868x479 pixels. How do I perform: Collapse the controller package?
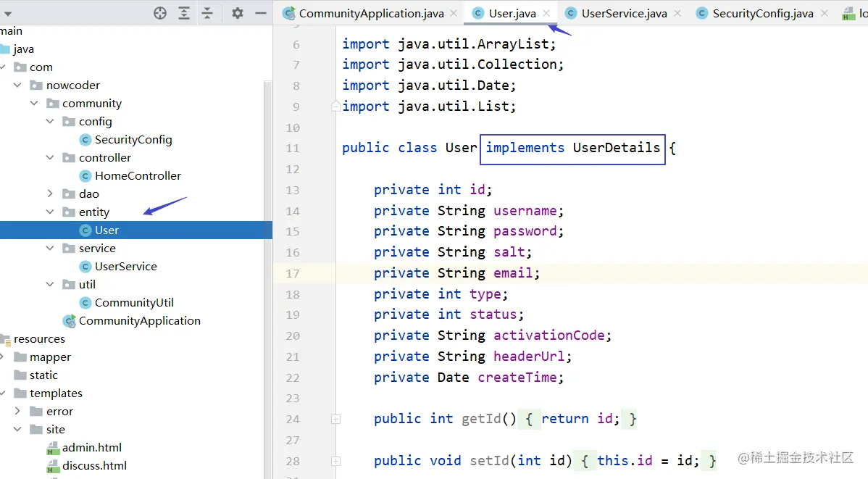point(51,158)
